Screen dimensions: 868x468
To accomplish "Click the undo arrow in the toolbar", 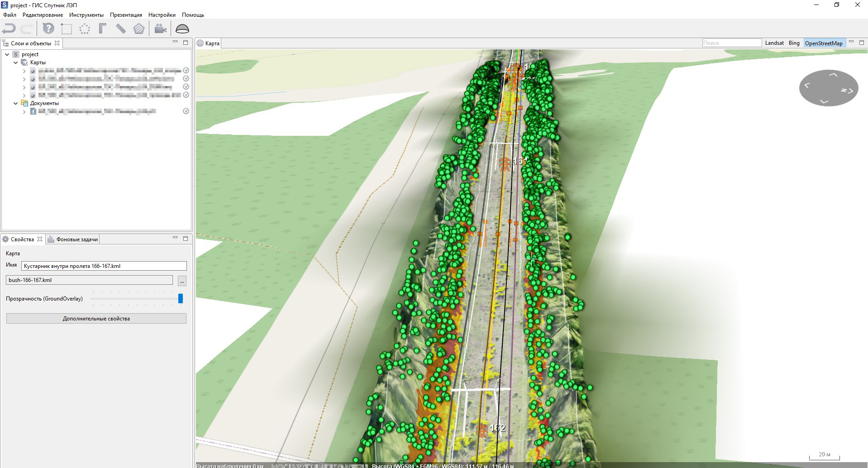I will click(x=9, y=29).
